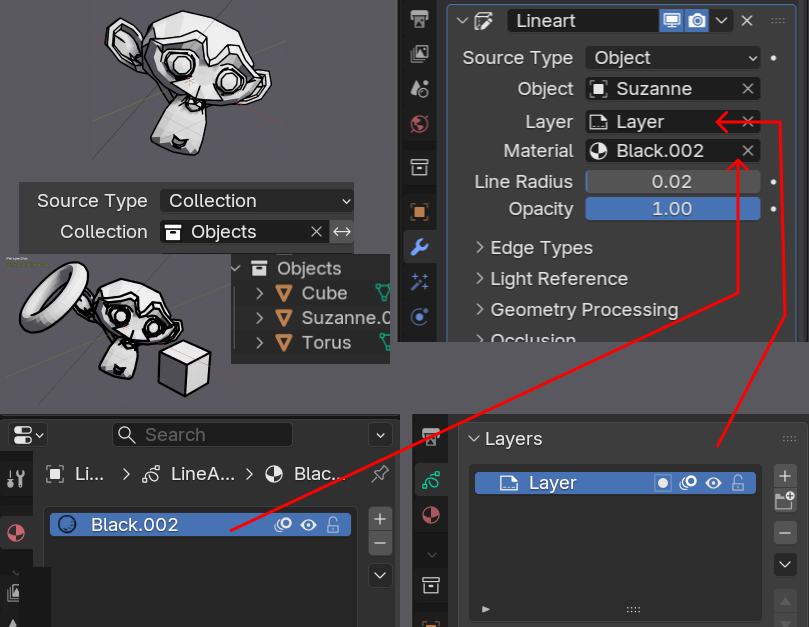Expand the Light Reference section
This screenshot has height=627, width=809.
558,279
